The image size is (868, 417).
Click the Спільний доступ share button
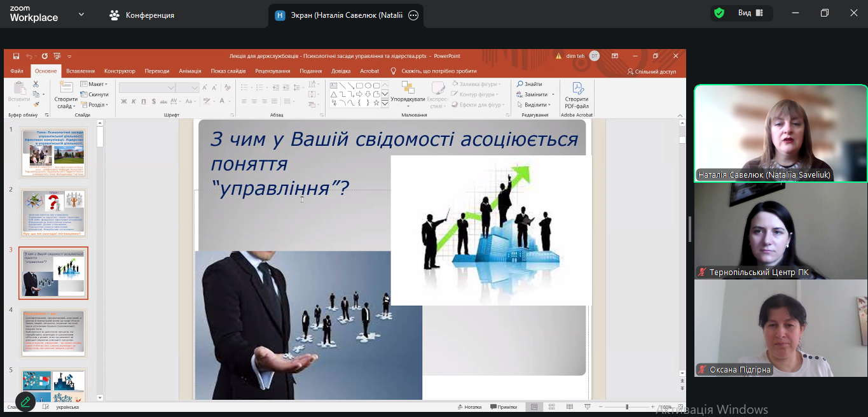click(x=651, y=71)
